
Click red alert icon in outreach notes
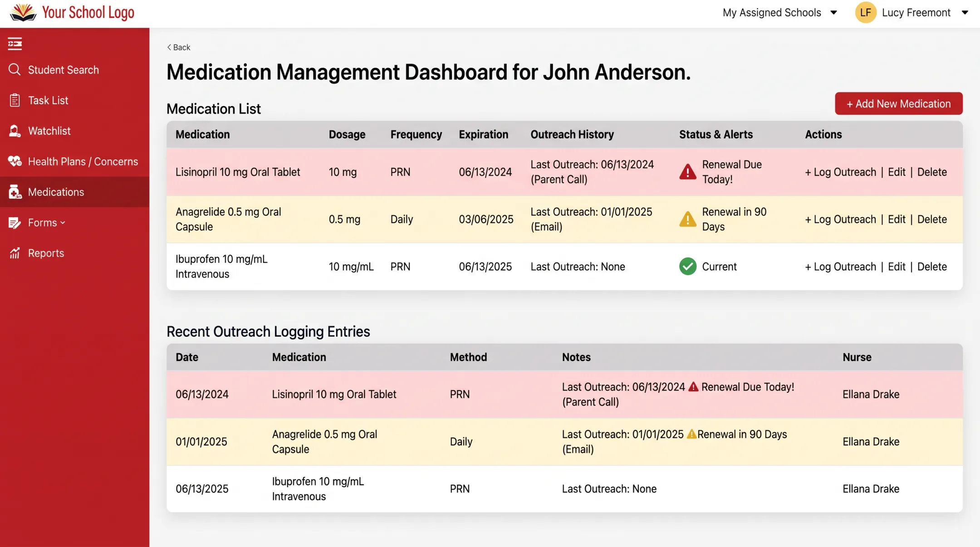[693, 386]
